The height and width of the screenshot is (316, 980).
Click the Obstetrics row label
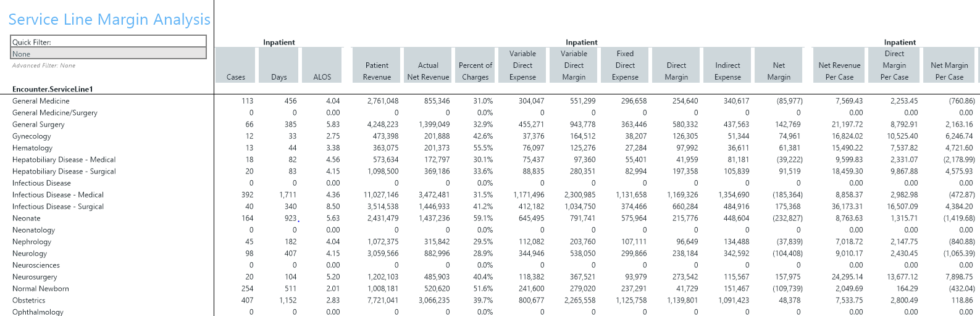(x=29, y=300)
